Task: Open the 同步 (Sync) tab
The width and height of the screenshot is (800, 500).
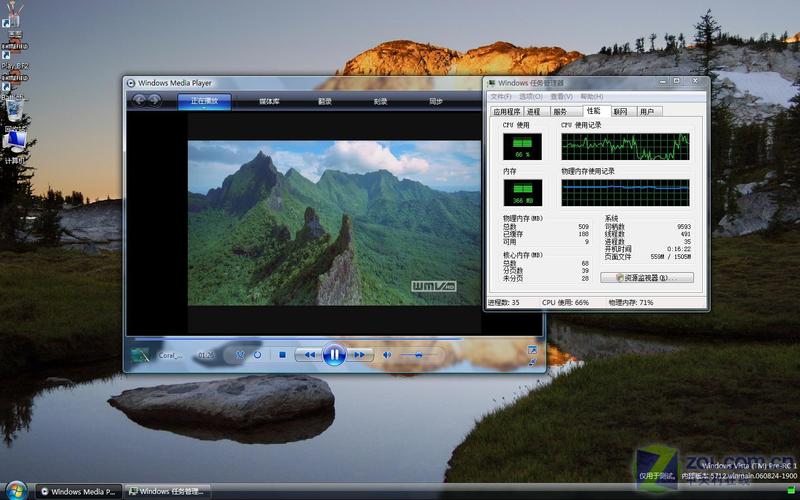Action: coord(436,101)
